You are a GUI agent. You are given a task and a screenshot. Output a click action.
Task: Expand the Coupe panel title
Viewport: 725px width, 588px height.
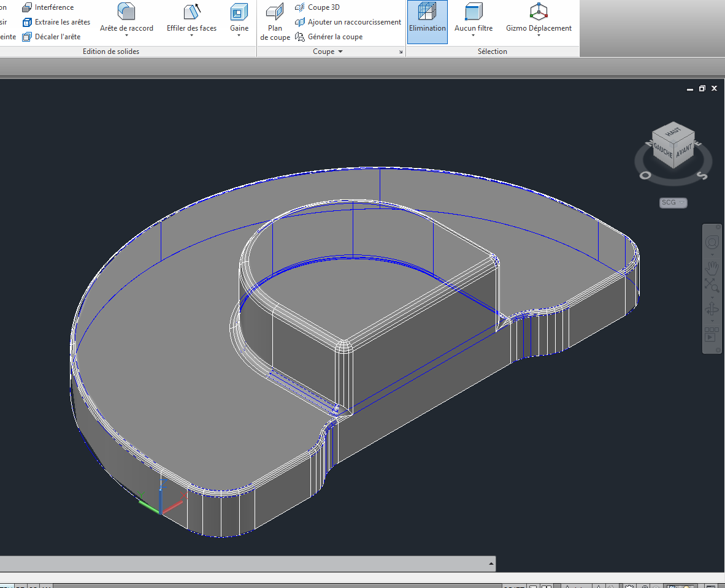tap(328, 52)
